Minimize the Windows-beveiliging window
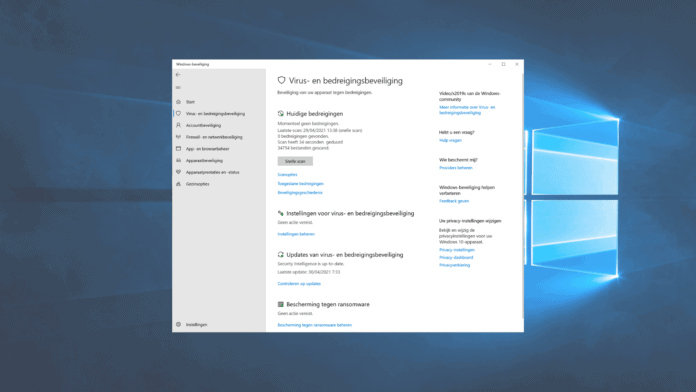 (490, 64)
